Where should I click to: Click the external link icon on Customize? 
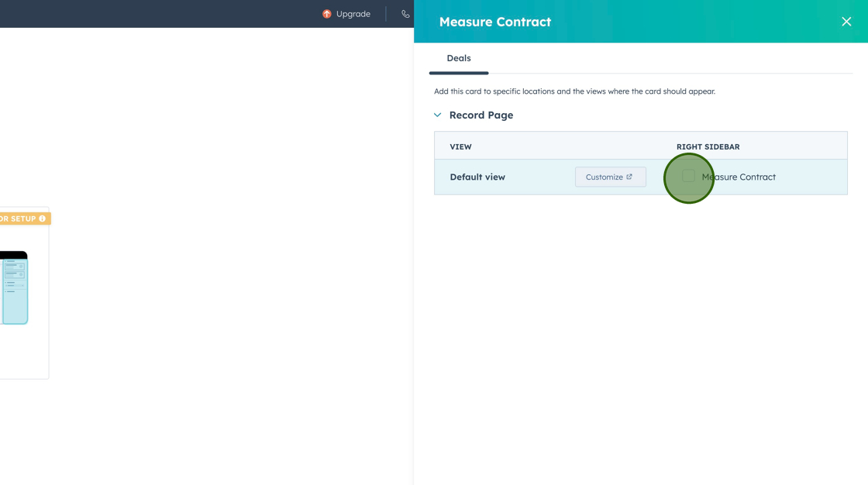pos(629,177)
